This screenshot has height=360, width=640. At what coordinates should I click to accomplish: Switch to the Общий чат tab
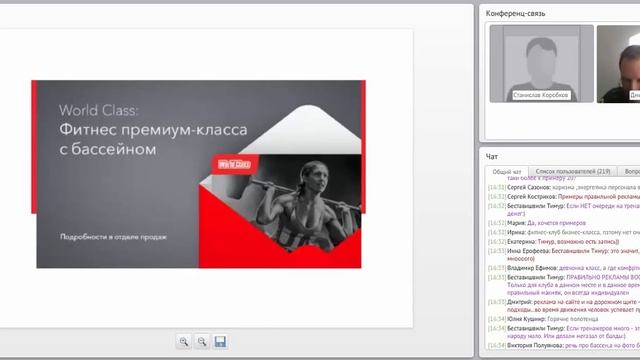[x=507, y=172]
